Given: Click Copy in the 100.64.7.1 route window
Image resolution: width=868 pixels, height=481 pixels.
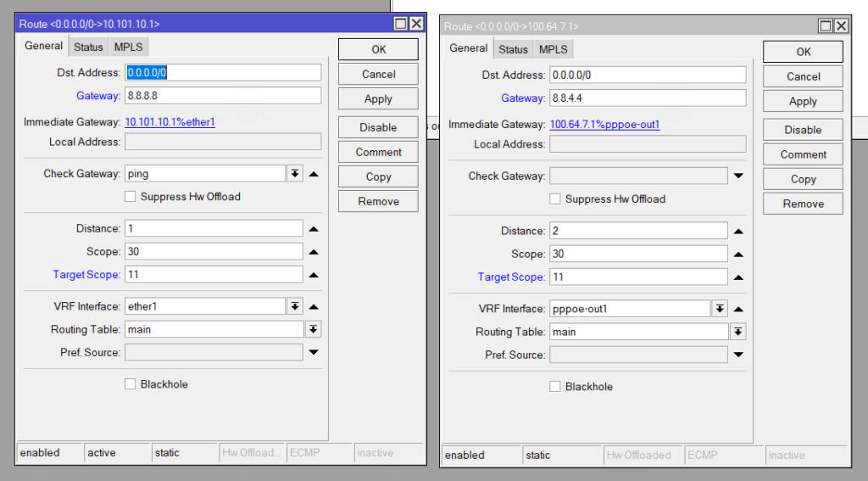Looking at the screenshot, I should (803, 179).
